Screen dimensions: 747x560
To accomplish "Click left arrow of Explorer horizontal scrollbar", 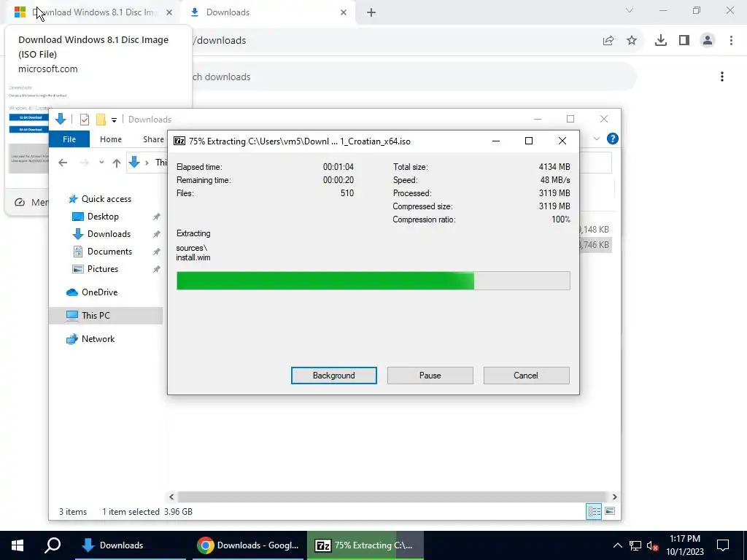I will click(171, 497).
